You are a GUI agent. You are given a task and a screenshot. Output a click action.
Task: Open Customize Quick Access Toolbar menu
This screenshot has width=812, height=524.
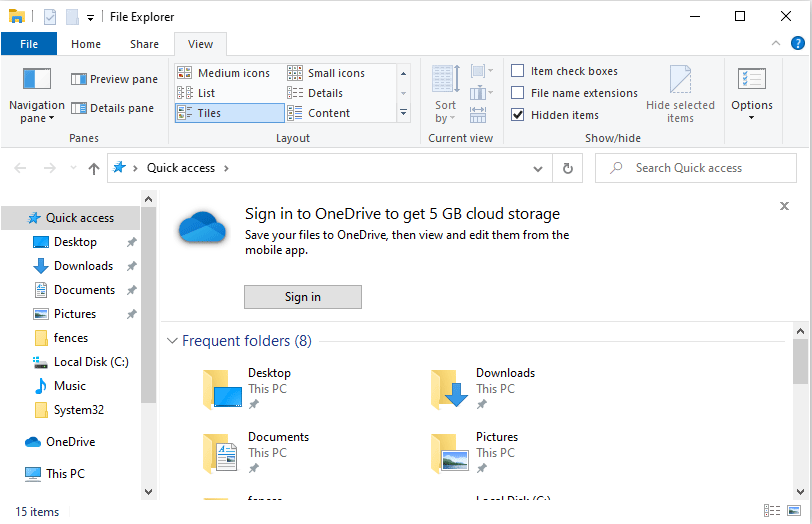(90, 18)
